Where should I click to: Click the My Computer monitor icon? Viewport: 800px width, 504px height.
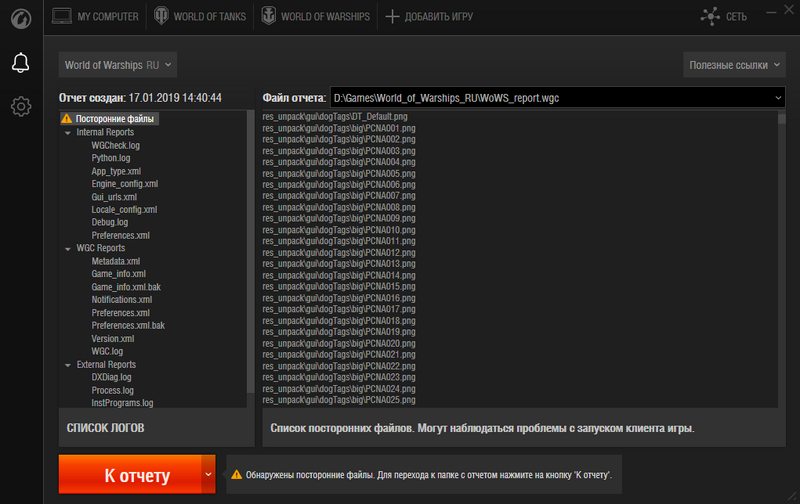pyautogui.click(x=62, y=17)
